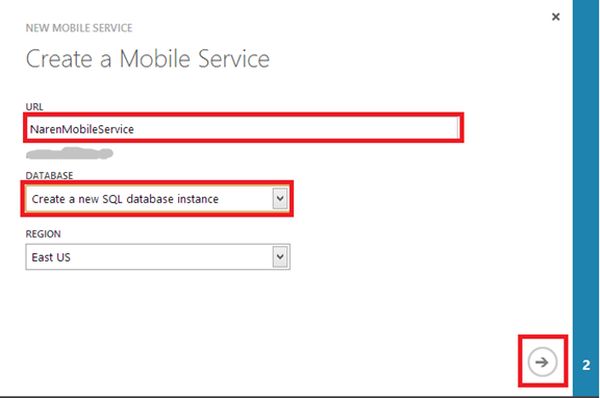Click the DATABASE field label
600x398 pixels.
tap(49, 175)
